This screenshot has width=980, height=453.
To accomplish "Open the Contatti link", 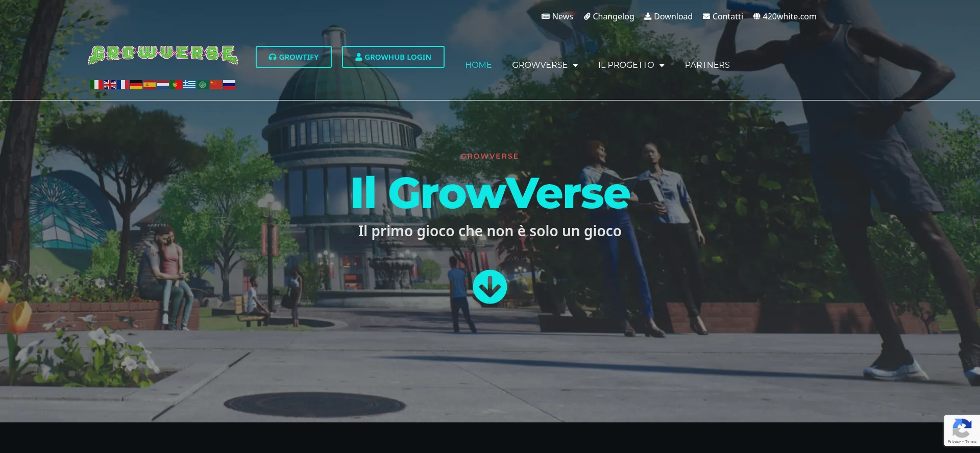I will [723, 16].
